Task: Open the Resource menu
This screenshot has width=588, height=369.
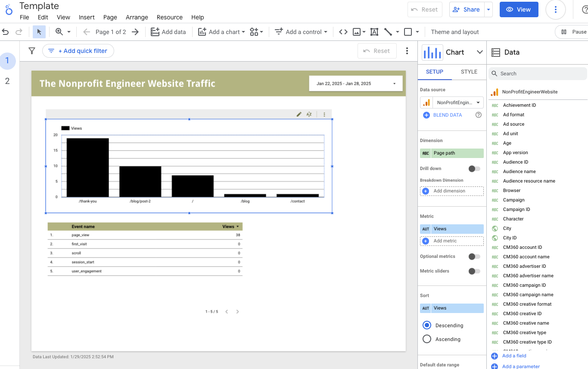Action: (x=170, y=17)
